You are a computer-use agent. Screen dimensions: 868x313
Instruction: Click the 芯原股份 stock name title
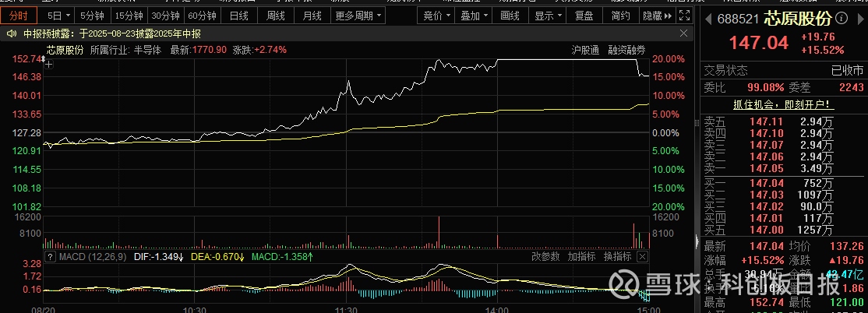798,19
